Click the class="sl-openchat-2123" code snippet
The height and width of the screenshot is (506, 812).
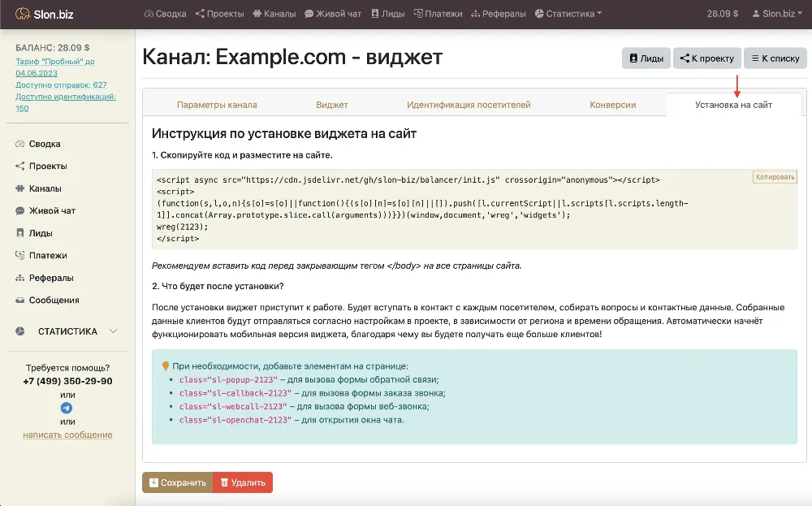coord(235,420)
